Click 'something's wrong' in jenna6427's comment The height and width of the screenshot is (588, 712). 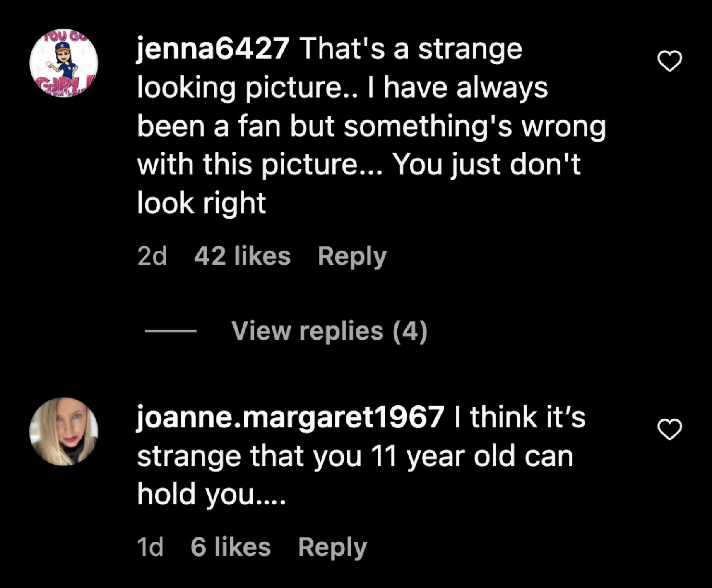click(474, 126)
